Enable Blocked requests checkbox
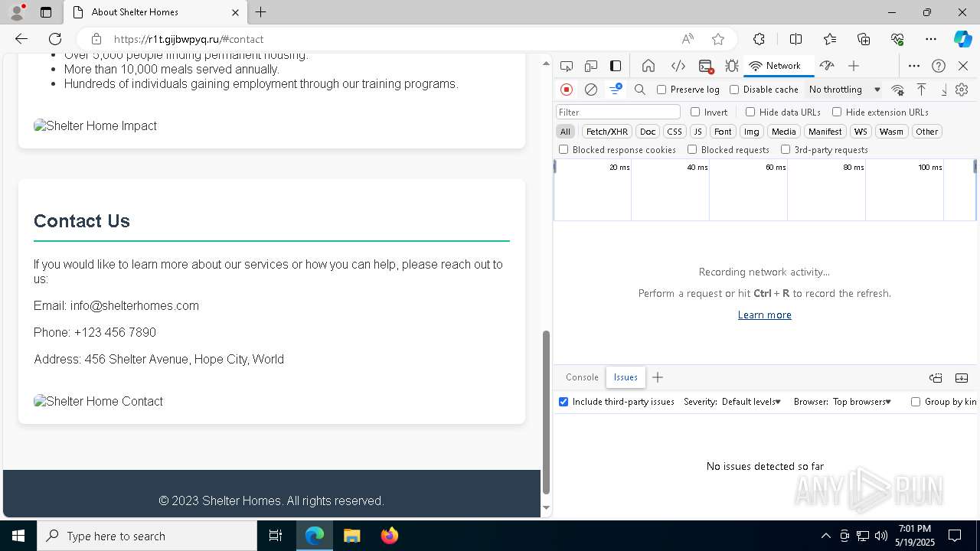This screenshot has height=551, width=980. pyautogui.click(x=692, y=150)
